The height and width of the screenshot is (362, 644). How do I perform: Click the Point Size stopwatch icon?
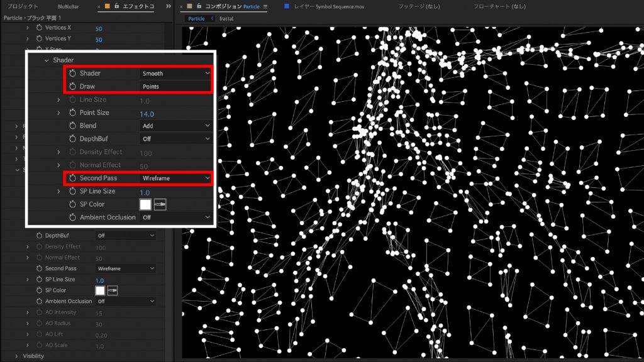[72, 112]
